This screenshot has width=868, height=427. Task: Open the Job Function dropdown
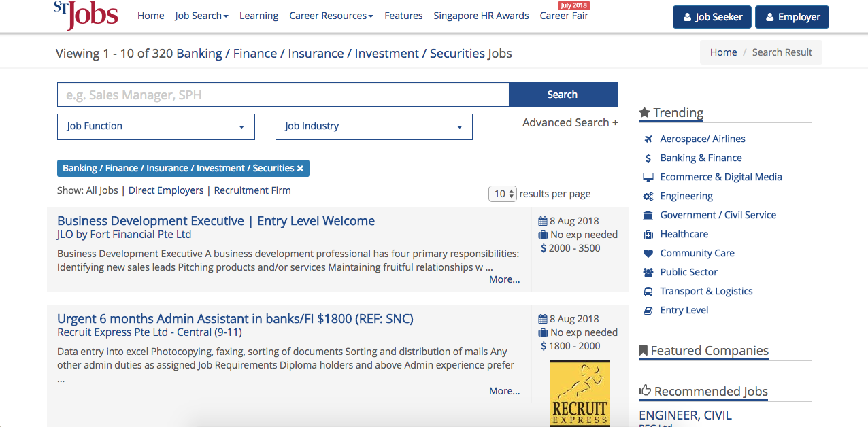pyautogui.click(x=156, y=126)
